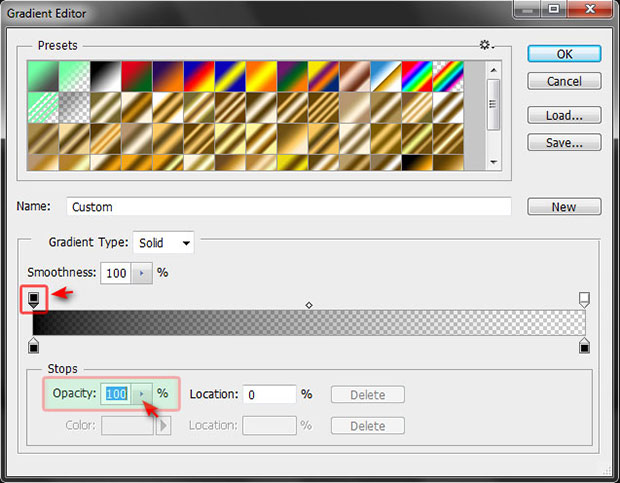620x483 pixels.
Task: Select the left black opacity stop
Action: pos(34,300)
